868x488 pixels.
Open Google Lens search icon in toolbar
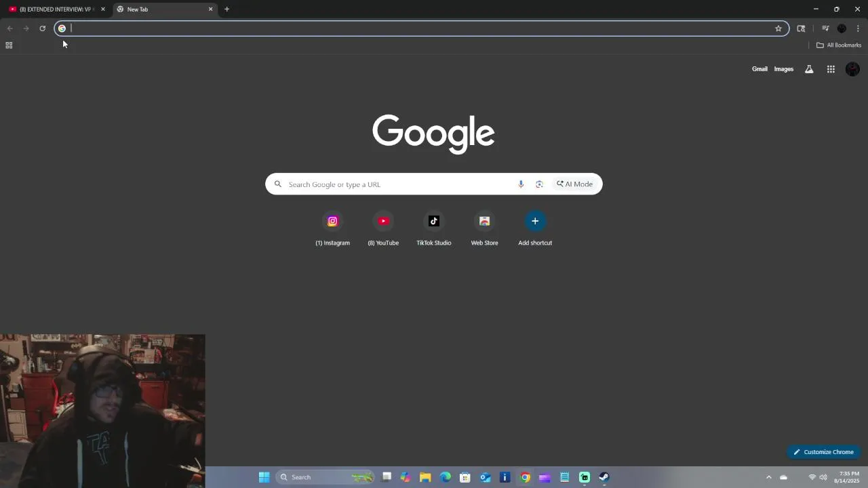[801, 28]
